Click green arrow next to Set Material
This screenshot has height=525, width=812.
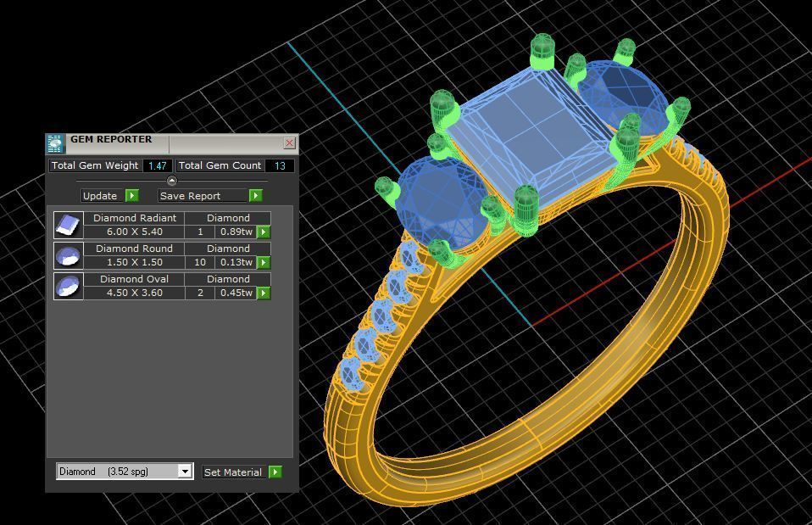275,472
